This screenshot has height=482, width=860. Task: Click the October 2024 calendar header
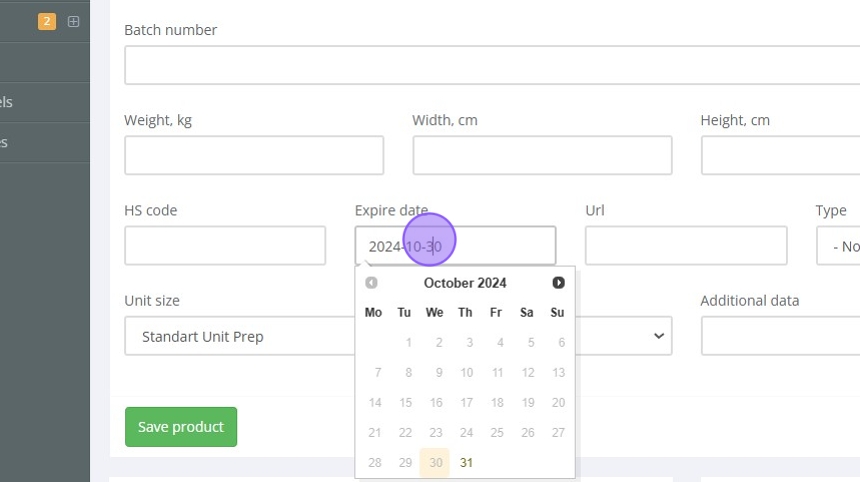pyautogui.click(x=465, y=283)
